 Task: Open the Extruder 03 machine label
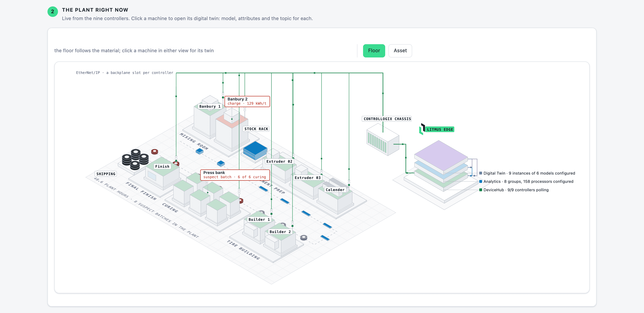tap(308, 178)
